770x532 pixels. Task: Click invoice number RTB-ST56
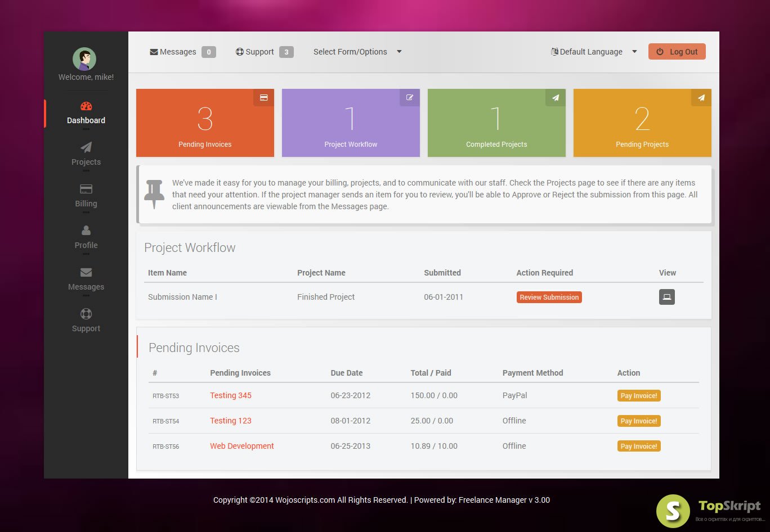pyautogui.click(x=165, y=447)
